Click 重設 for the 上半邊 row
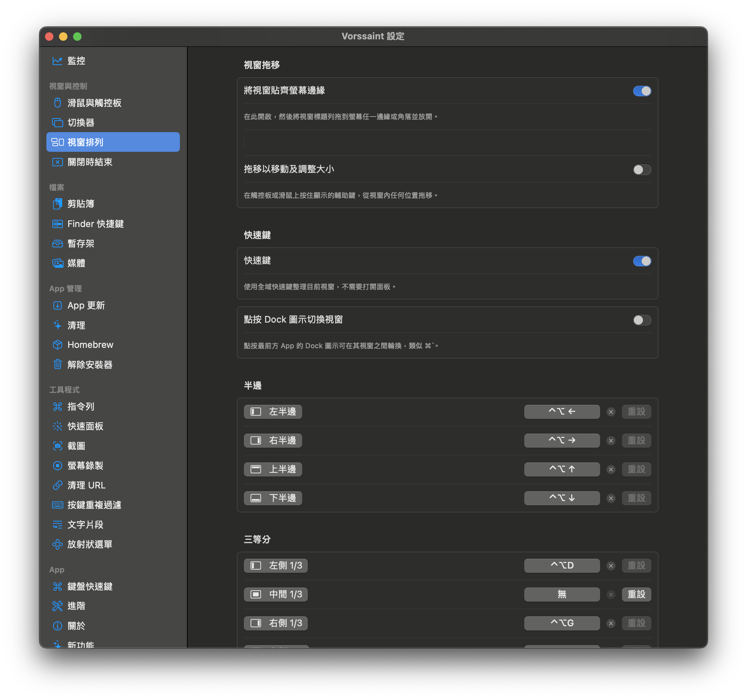Image resolution: width=747 pixels, height=700 pixels. tap(636, 469)
